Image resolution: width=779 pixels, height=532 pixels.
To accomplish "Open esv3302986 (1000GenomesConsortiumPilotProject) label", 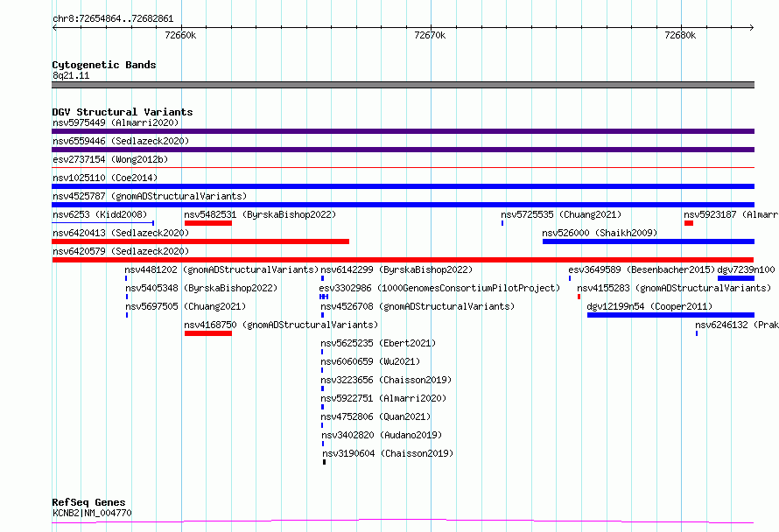I will click(439, 288).
